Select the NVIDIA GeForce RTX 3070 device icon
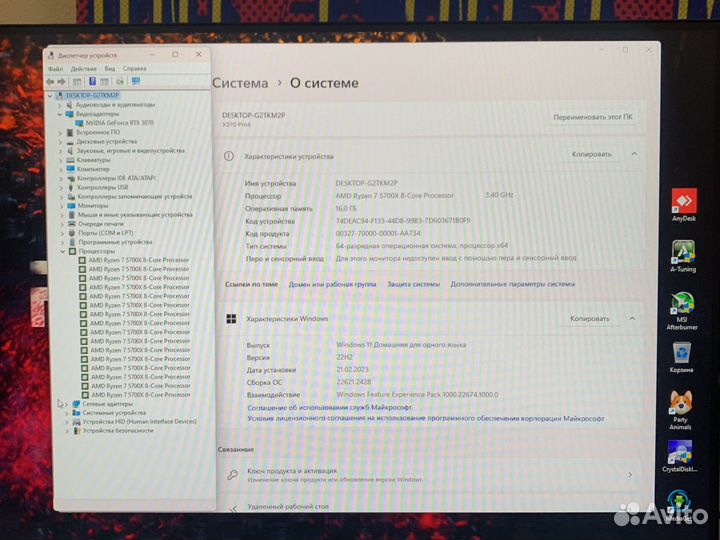The width and height of the screenshot is (720, 540). (x=79, y=123)
